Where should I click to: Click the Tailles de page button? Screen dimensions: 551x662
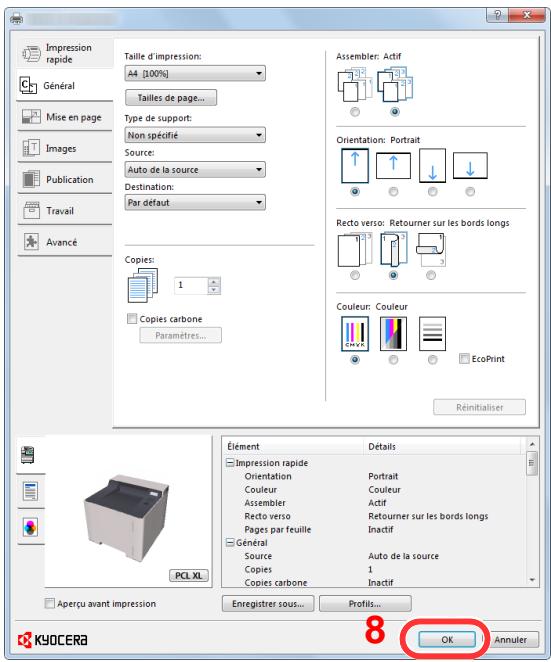click(171, 98)
